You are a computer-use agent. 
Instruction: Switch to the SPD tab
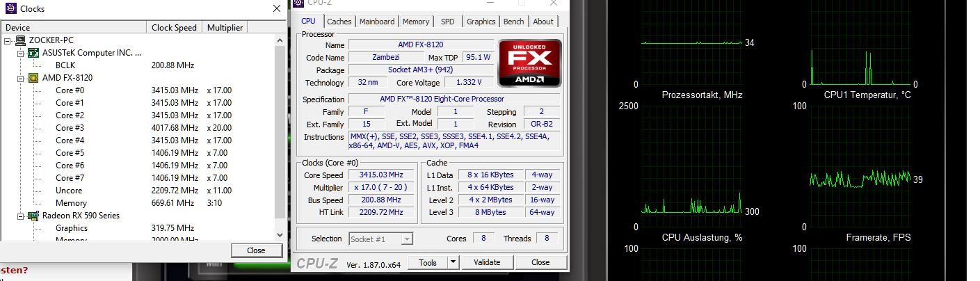pos(448,22)
